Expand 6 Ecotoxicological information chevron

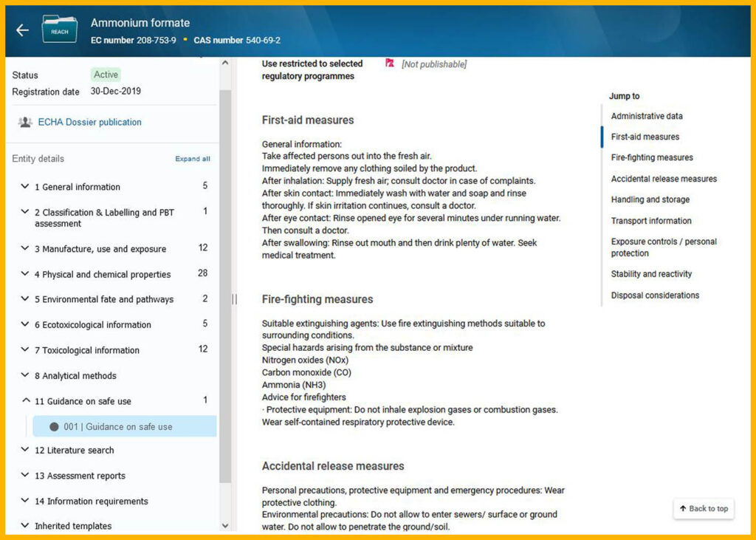click(x=25, y=324)
